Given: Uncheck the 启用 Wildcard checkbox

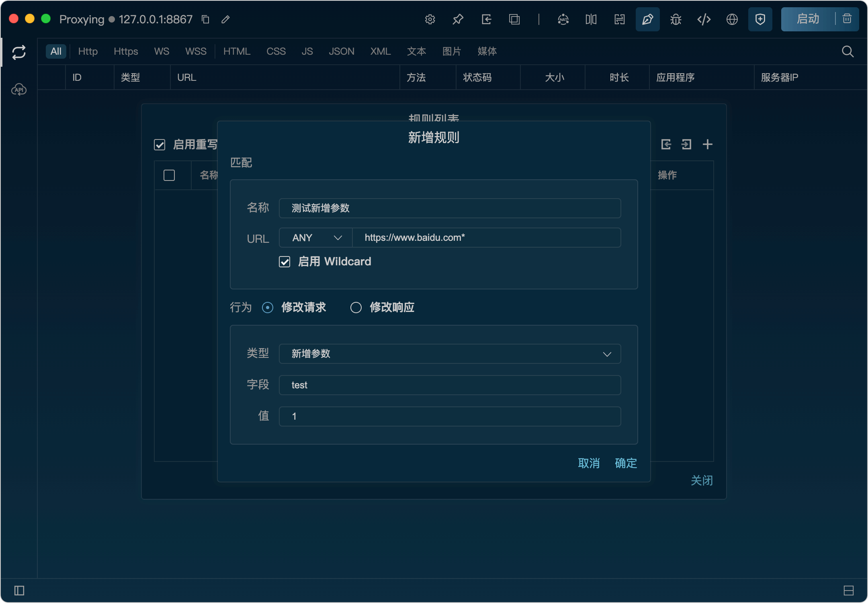Looking at the screenshot, I should click(285, 262).
